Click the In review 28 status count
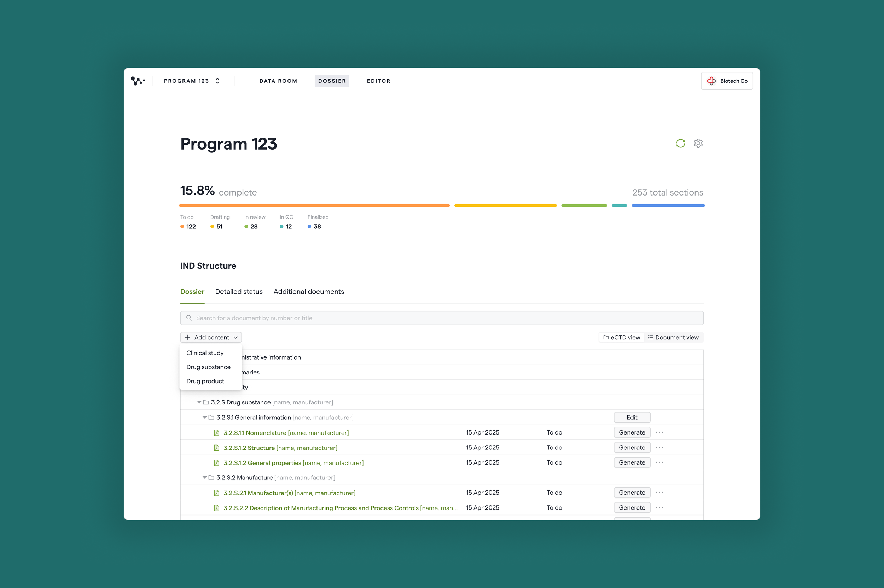Screen dimensions: 884x588 [x=251, y=227]
